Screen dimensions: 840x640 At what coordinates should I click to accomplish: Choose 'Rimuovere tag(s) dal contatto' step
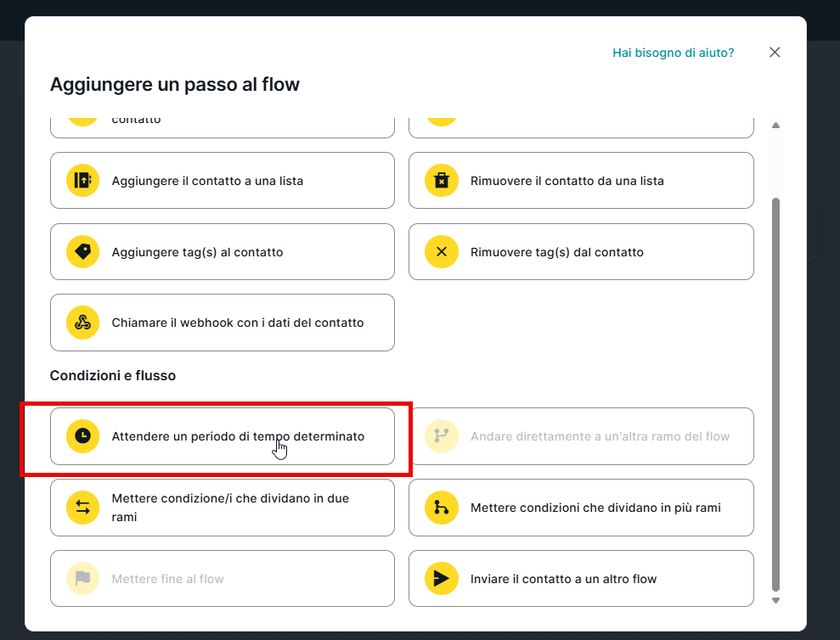click(x=557, y=252)
